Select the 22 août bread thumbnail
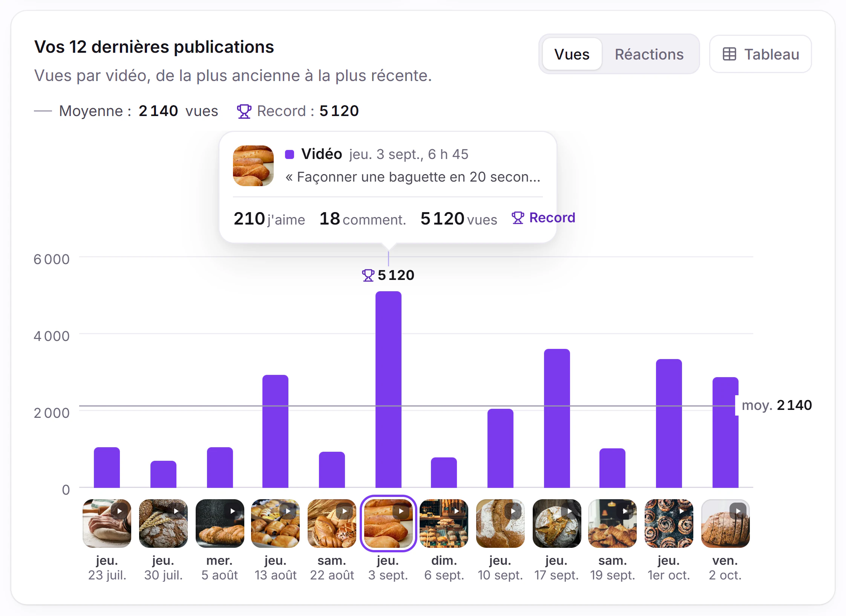 tap(332, 523)
